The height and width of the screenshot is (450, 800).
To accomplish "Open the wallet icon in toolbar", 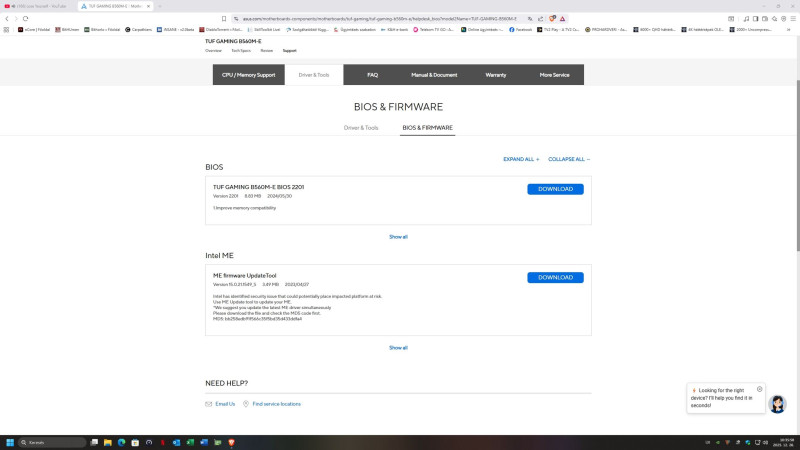I will [x=765, y=19].
